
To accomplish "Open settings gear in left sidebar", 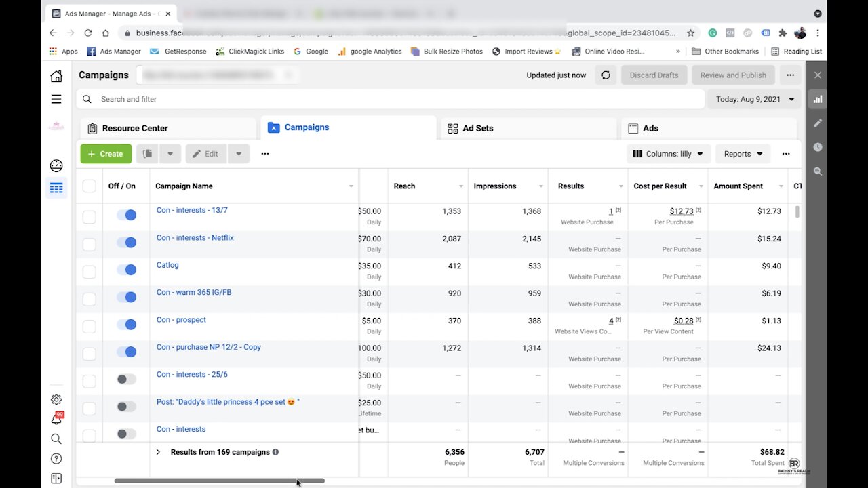I will pyautogui.click(x=56, y=399).
